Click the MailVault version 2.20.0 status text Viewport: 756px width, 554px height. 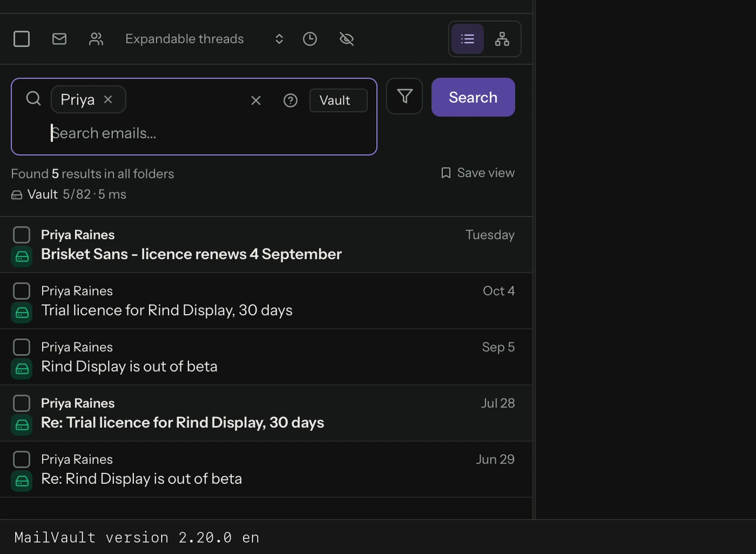(x=136, y=537)
